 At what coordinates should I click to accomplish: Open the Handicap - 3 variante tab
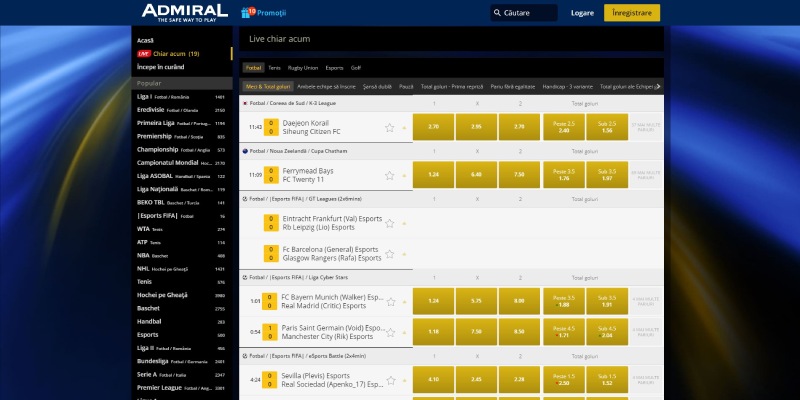tap(567, 87)
